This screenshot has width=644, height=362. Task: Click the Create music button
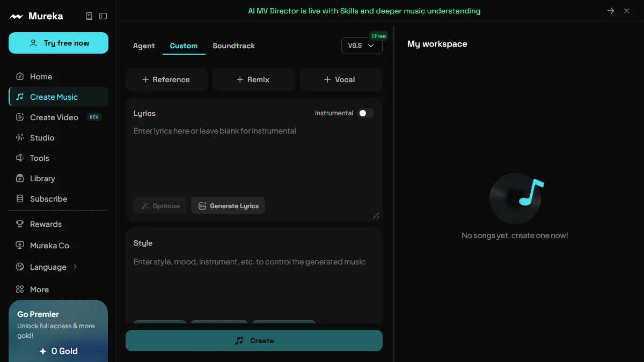pos(254,341)
